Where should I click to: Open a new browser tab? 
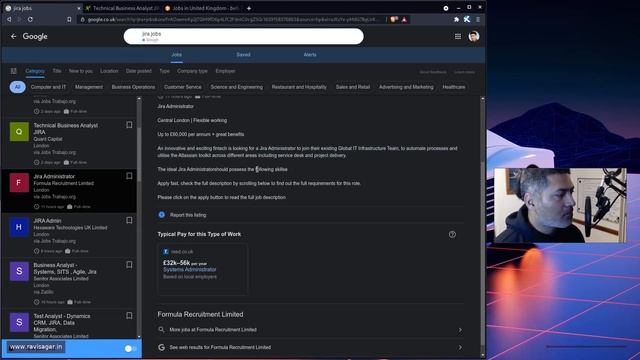coord(249,8)
